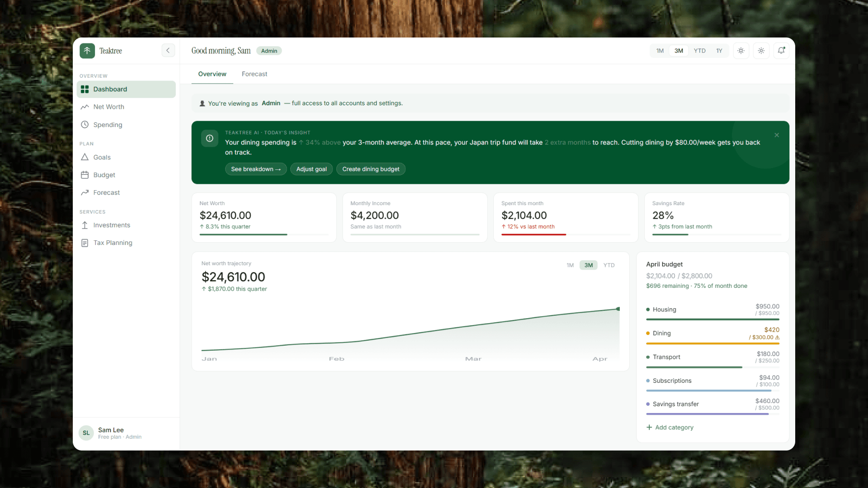Click the '$2,104.00 / $2,800.00' budget total
Viewport: 868px width, 488px height.
[x=679, y=276]
